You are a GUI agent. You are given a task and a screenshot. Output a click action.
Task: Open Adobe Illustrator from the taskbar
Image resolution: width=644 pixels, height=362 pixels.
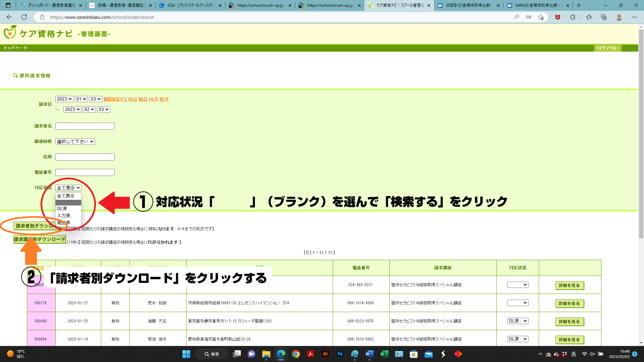(325, 354)
